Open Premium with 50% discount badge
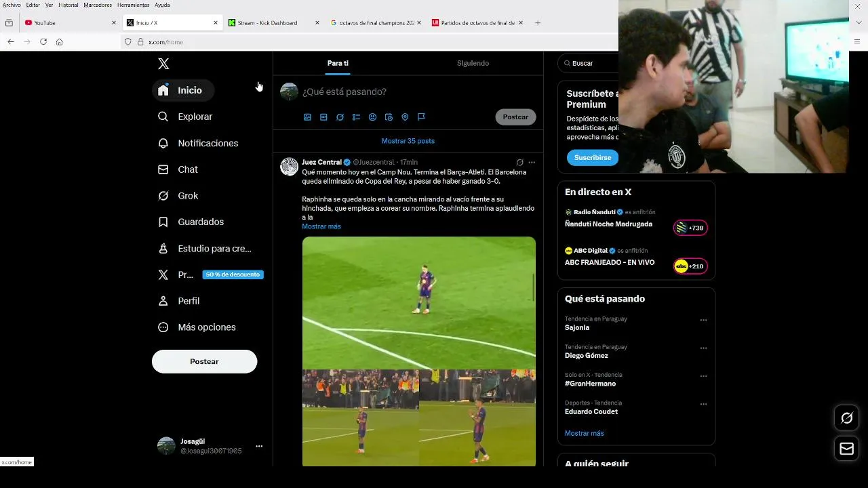Image resolution: width=868 pixels, height=488 pixels. (x=210, y=274)
